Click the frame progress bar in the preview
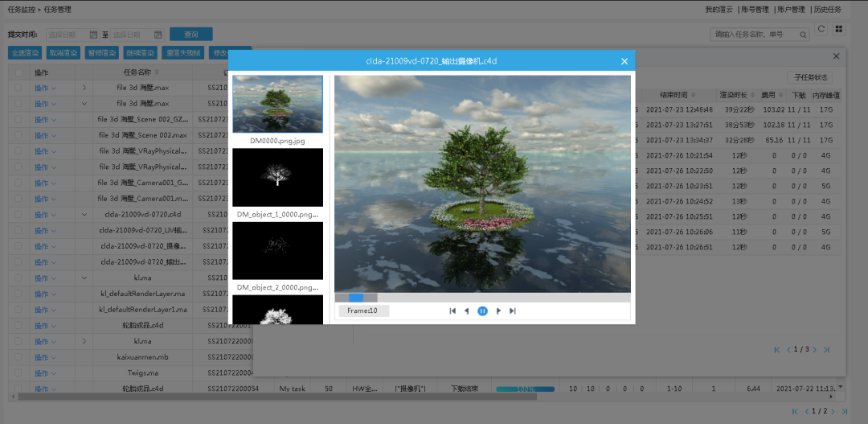Viewport: 868px width, 424px height. pyautogui.click(x=482, y=298)
